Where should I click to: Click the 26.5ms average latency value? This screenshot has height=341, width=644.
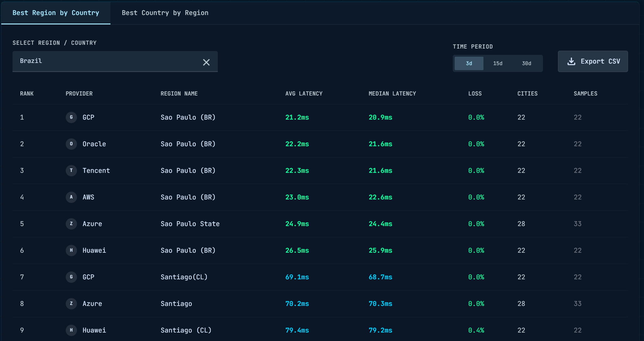pyautogui.click(x=297, y=251)
